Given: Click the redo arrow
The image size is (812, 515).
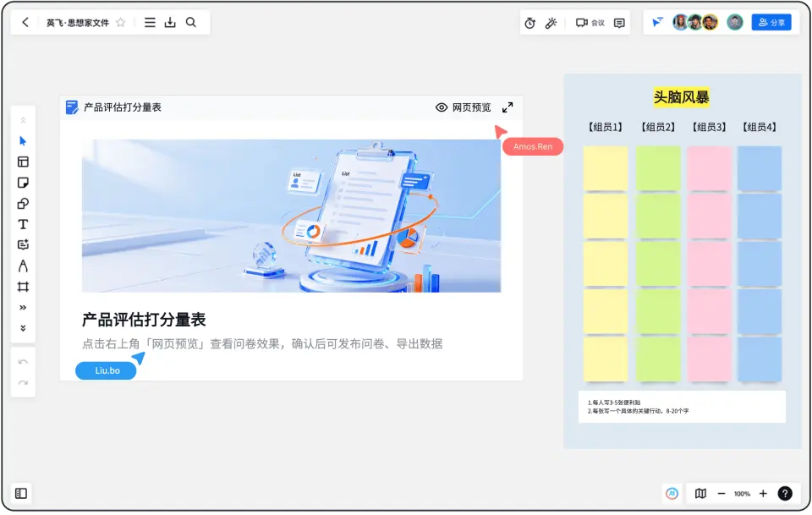Looking at the screenshot, I should coord(23,383).
